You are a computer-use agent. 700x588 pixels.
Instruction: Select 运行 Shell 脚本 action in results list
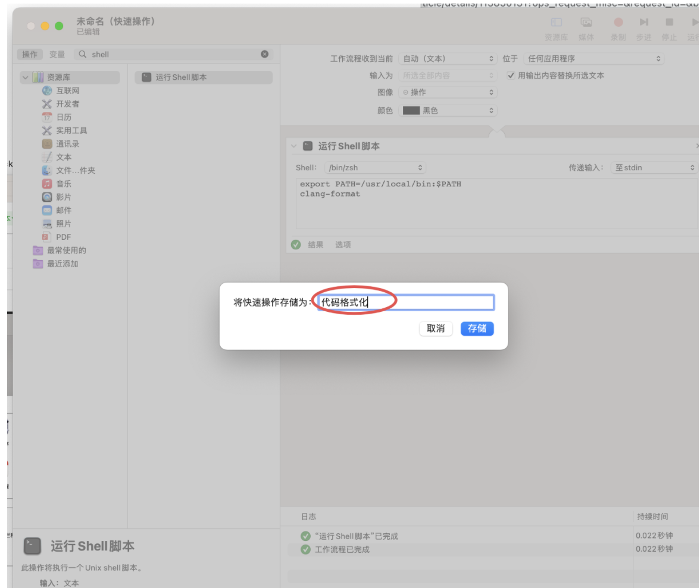[204, 77]
